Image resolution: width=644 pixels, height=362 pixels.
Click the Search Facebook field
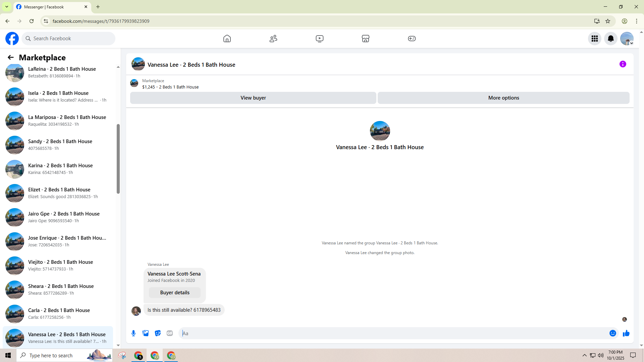coord(68,39)
